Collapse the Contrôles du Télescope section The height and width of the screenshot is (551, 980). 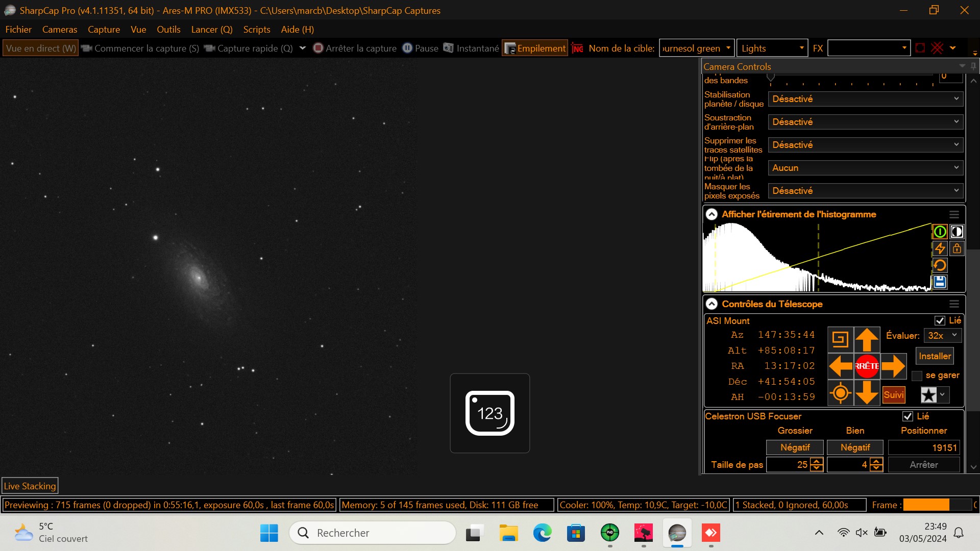pyautogui.click(x=712, y=304)
